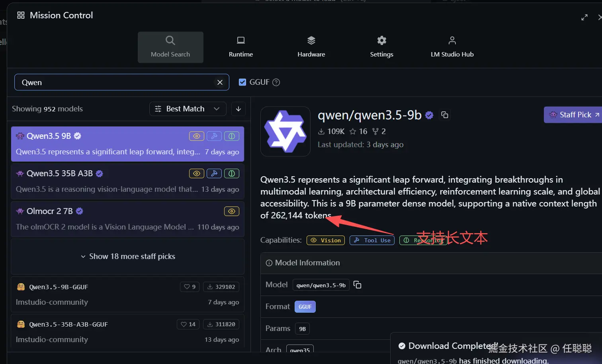Click the 2 forks count
The width and height of the screenshot is (602, 364).
pyautogui.click(x=379, y=131)
